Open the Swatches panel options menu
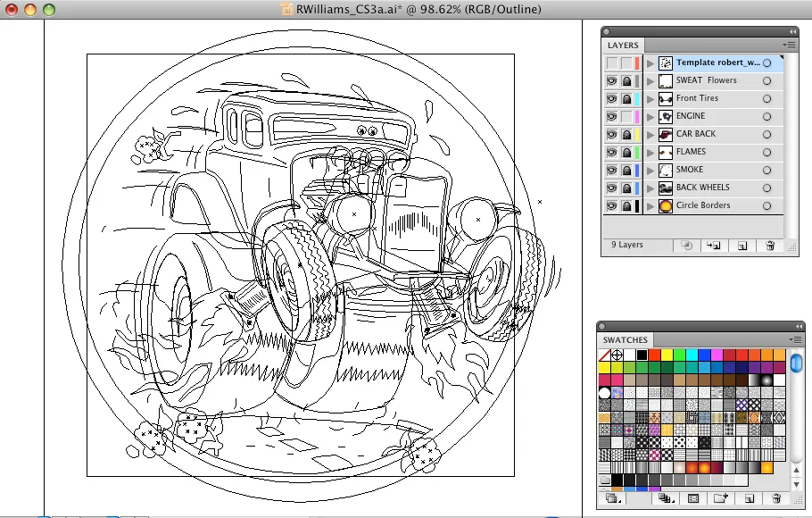The width and height of the screenshot is (812, 518). coord(796,339)
